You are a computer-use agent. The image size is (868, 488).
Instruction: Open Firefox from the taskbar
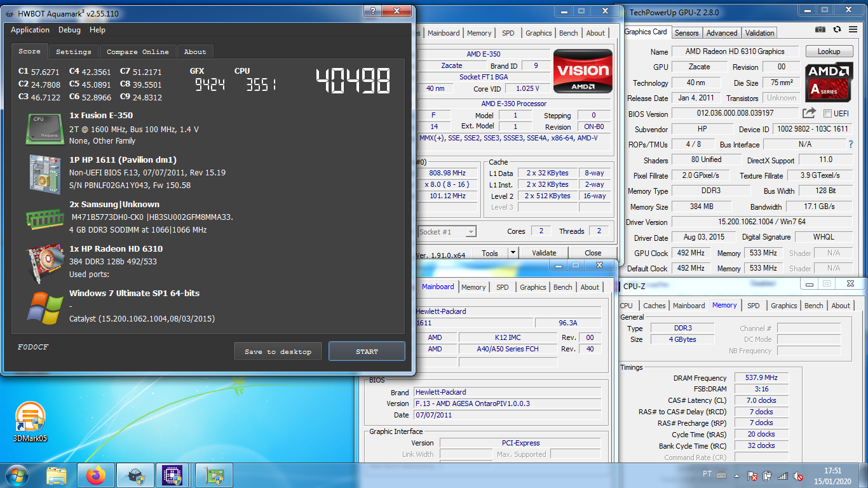click(97, 475)
